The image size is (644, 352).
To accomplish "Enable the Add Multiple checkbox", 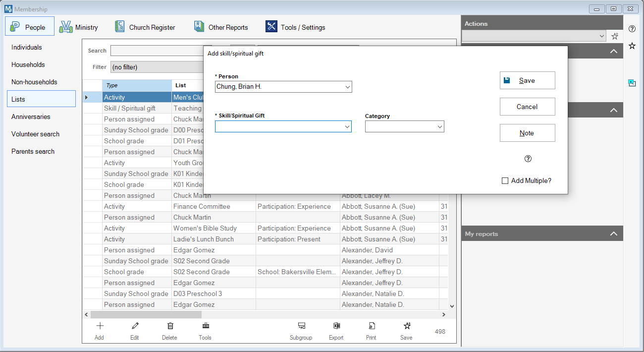I will click(505, 181).
